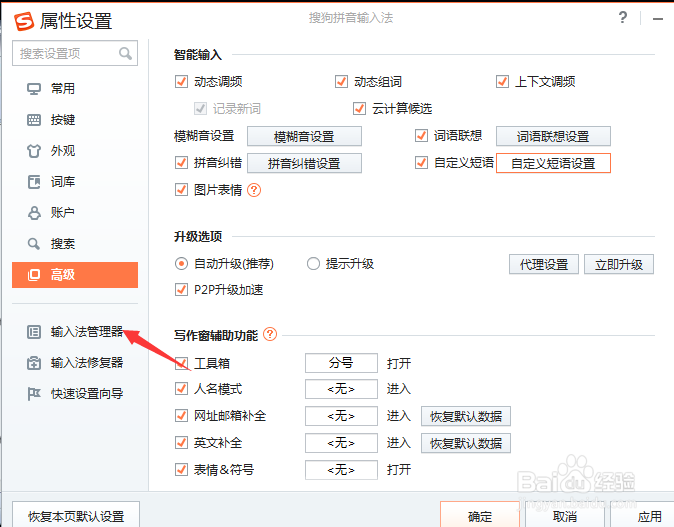This screenshot has width=674, height=527.
Task: Switch to the 词库 settings page
Action: 75,182
